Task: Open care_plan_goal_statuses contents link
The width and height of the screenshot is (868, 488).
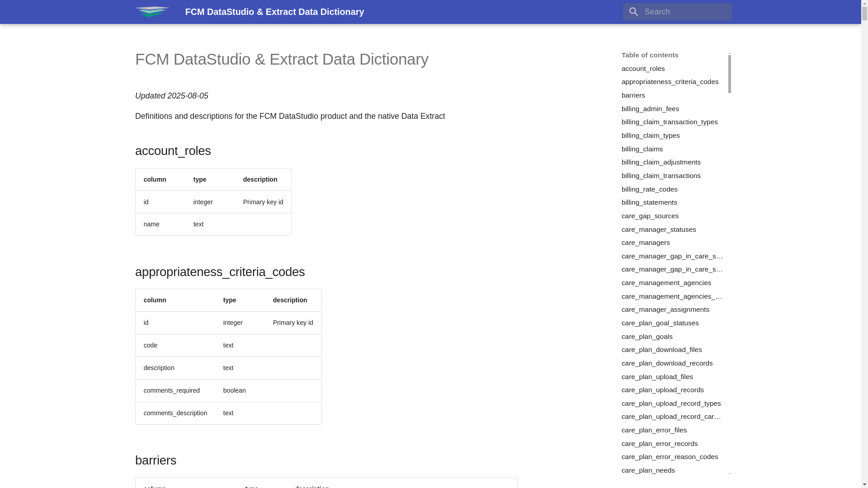Action: (660, 323)
